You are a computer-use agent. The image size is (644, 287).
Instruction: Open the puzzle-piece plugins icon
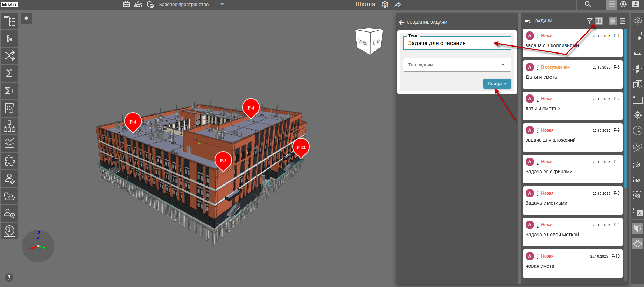coord(9,161)
